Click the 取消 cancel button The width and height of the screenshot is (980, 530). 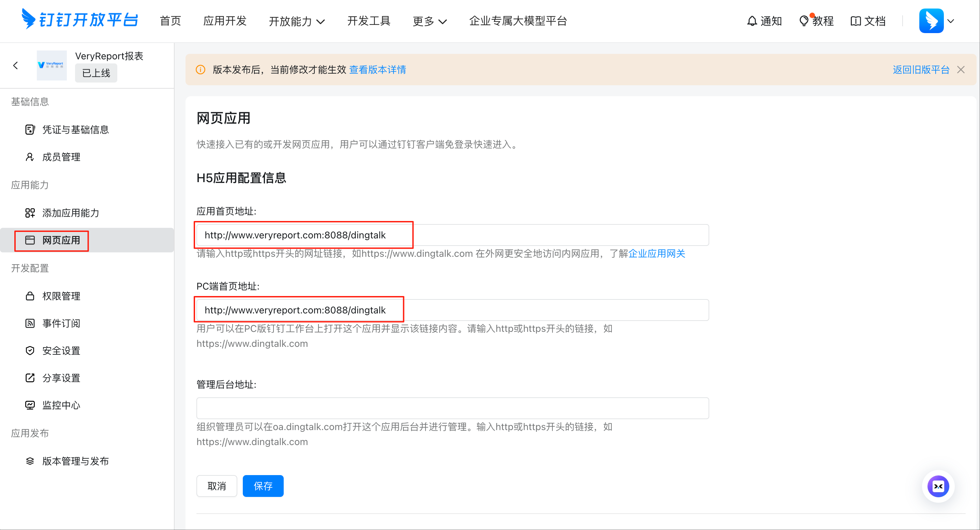click(x=217, y=486)
